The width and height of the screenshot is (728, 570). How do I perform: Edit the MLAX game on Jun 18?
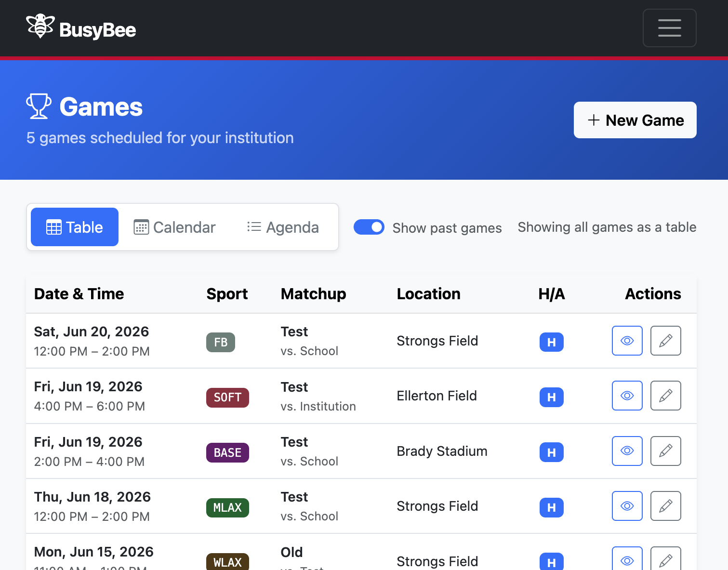pos(665,506)
